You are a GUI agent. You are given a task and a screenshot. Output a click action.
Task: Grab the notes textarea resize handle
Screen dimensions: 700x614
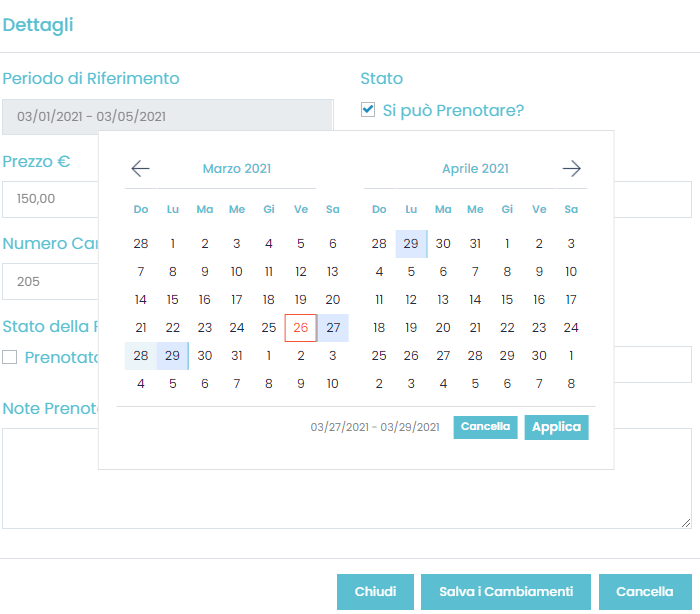point(686,522)
